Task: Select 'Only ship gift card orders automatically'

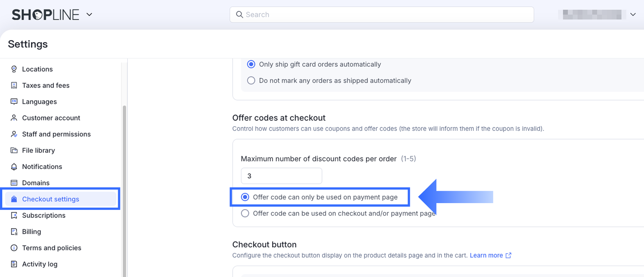Action: coord(251,64)
